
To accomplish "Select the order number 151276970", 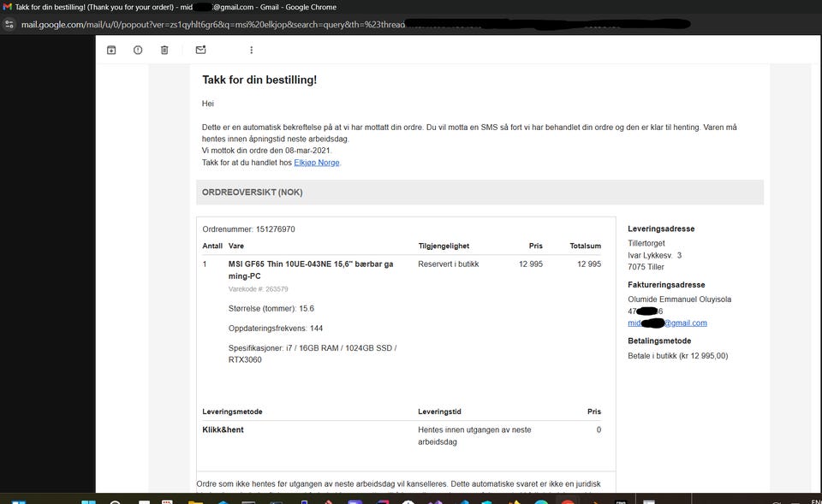I will (275, 229).
